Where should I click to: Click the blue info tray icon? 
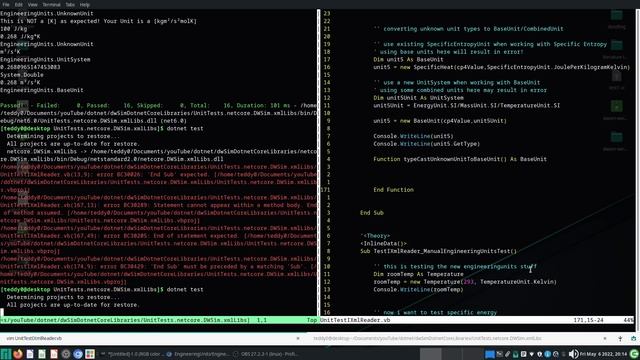coord(547,354)
